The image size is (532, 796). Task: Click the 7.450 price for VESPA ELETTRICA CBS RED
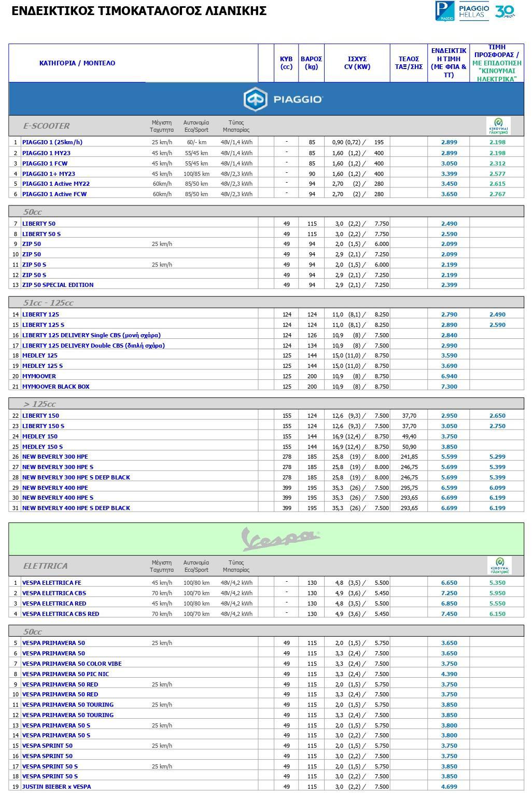coord(449,614)
